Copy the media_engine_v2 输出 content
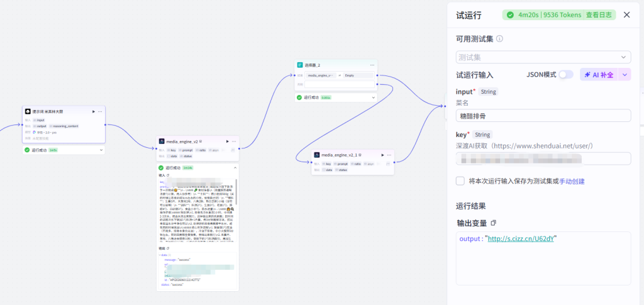This screenshot has width=644, height=305. [167, 248]
